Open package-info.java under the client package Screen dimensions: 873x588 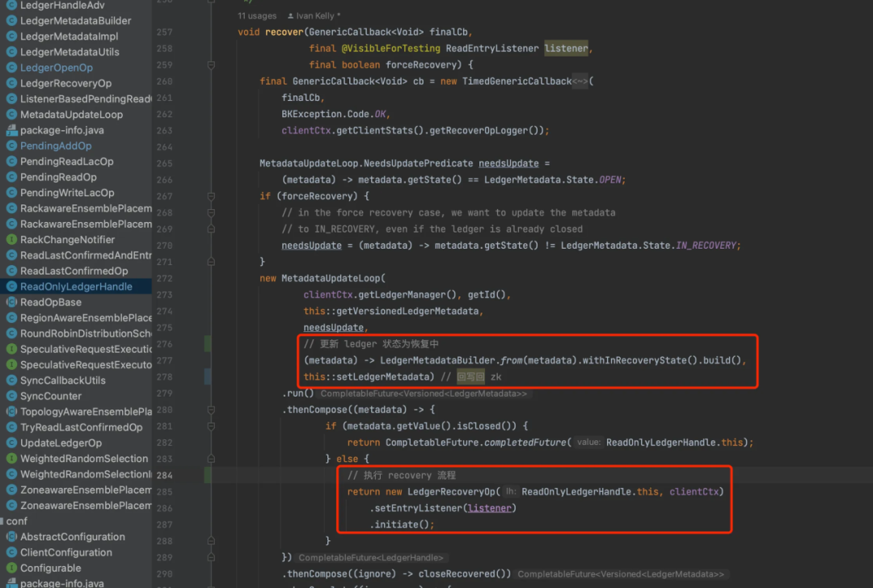(x=61, y=129)
